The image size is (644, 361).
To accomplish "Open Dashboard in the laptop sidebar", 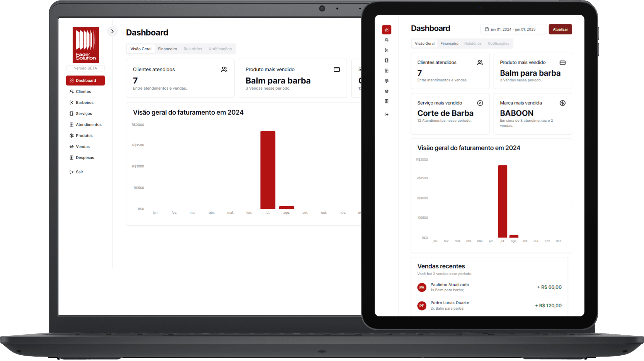I will 85,80.
